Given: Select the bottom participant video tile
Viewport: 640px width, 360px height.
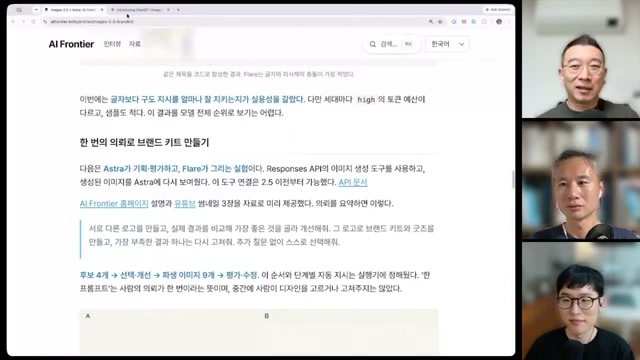Looking at the screenshot, I should pyautogui.click(x=581, y=301).
